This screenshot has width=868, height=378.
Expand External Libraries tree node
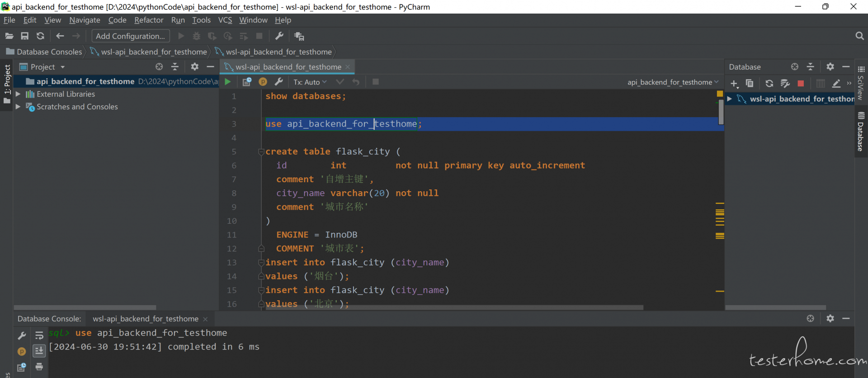(x=18, y=94)
